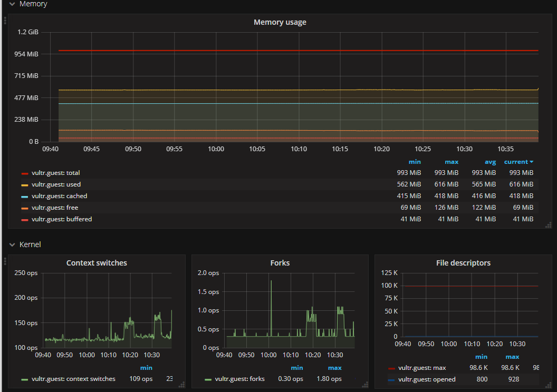Toggle vultr.guest: used series visibility
557x392 pixels.
[x=56, y=184]
